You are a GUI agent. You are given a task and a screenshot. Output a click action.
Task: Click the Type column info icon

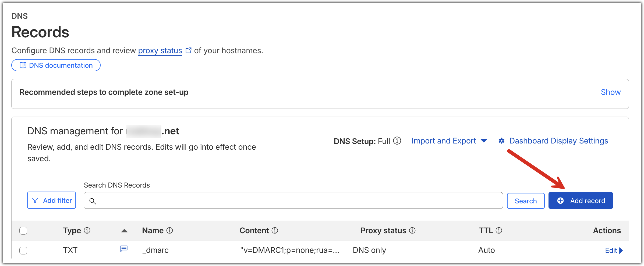[87, 231]
